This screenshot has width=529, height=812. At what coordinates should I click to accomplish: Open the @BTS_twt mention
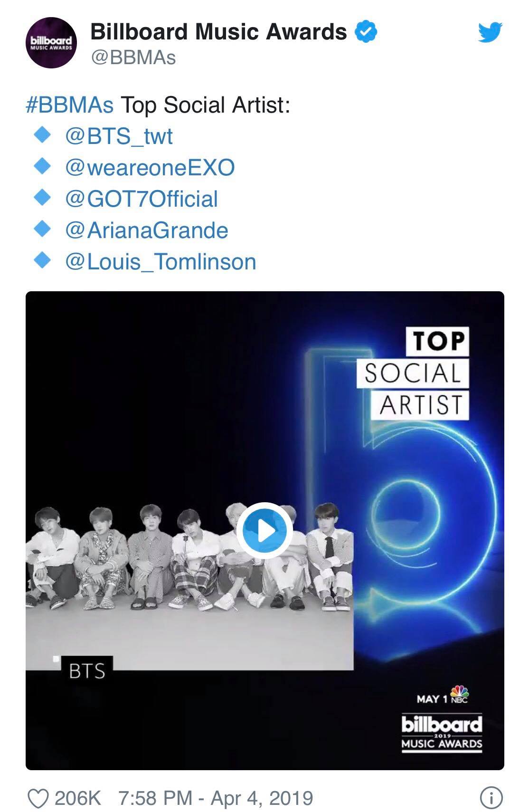[119, 136]
